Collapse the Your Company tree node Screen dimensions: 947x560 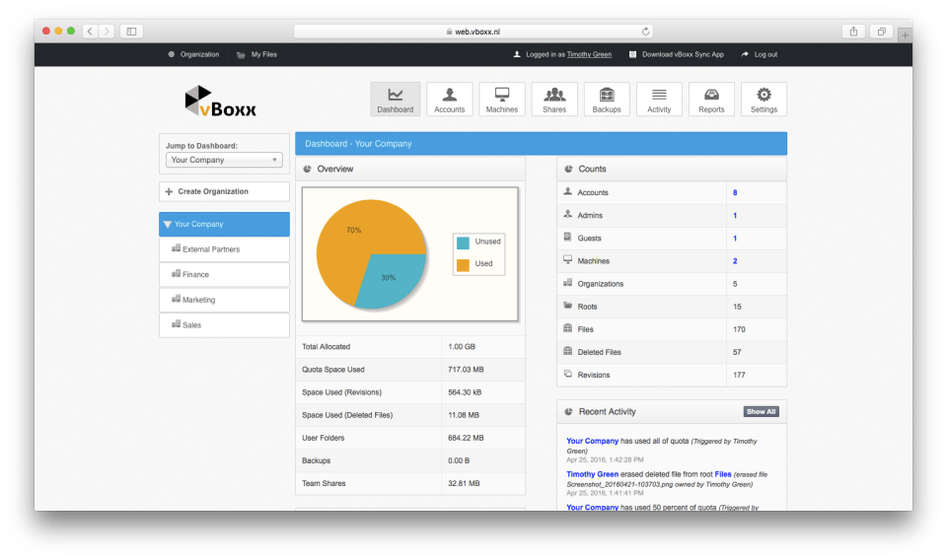point(168,224)
